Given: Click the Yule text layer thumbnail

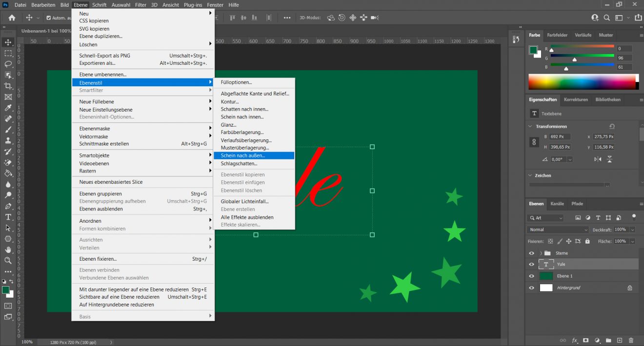Looking at the screenshot, I should coord(546,264).
